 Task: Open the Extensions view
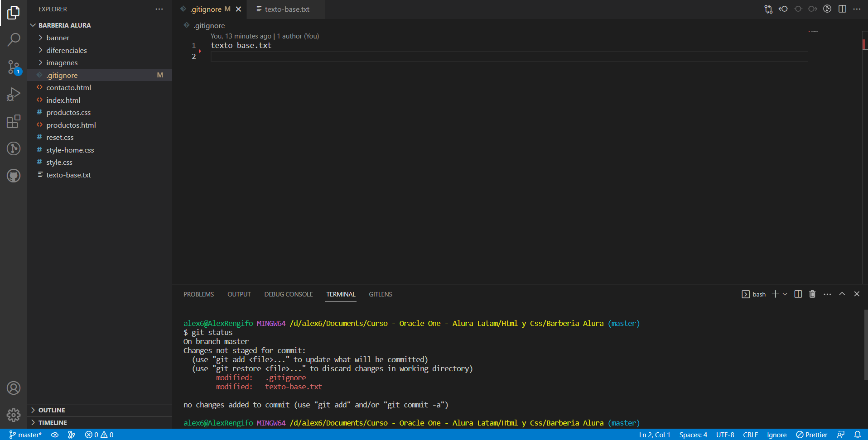[14, 121]
